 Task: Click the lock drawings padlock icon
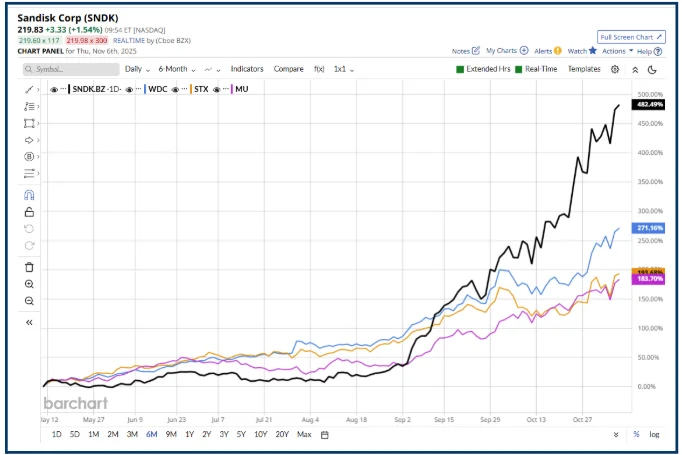[29, 212]
